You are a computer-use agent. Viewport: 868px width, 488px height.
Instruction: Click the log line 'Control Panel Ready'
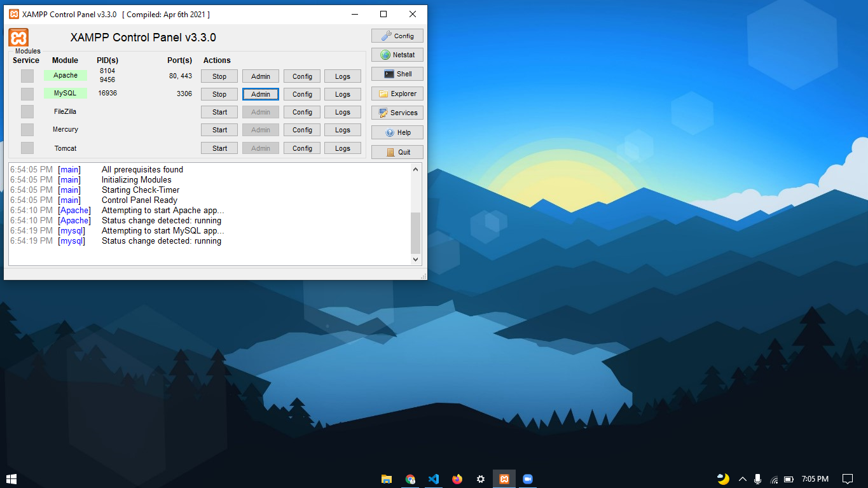coord(139,200)
